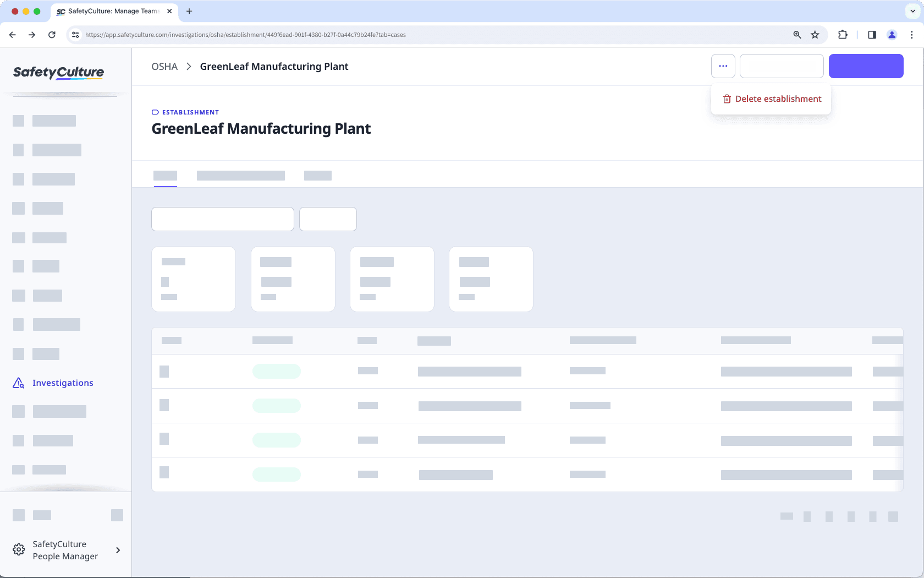
Task: Expand the SafetyCulture People Manager chevron
Action: 118,550
